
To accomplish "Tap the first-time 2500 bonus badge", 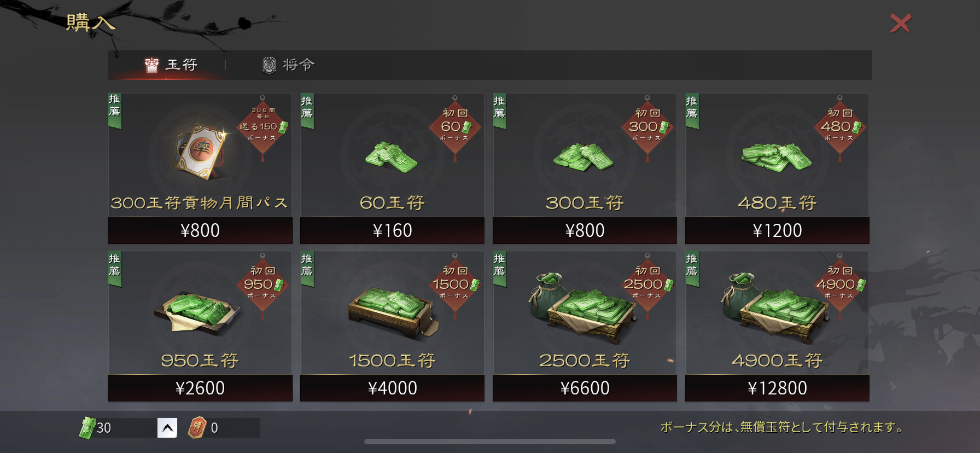I will (x=647, y=285).
